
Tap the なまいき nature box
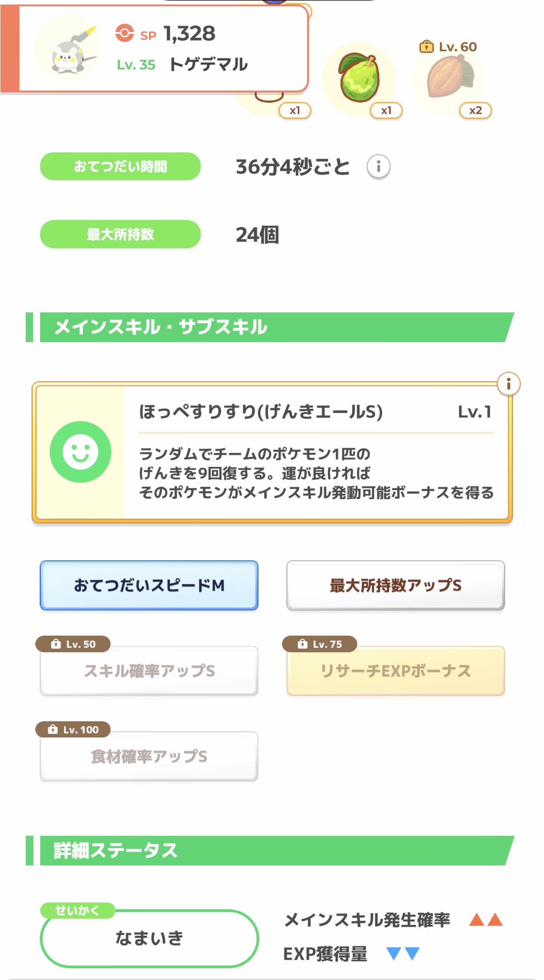click(x=149, y=938)
